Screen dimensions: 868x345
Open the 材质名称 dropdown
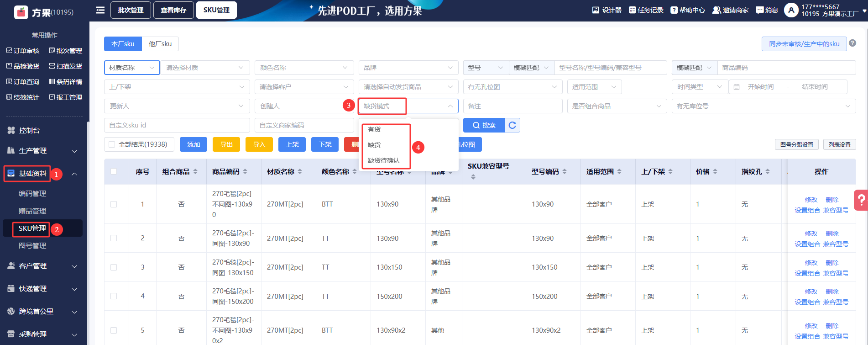(132, 68)
